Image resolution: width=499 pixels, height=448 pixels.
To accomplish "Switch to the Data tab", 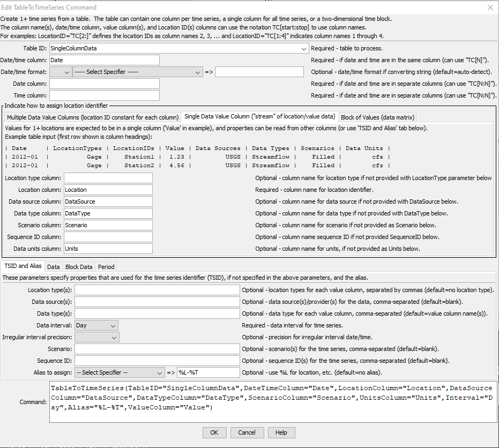I will click(x=54, y=267).
